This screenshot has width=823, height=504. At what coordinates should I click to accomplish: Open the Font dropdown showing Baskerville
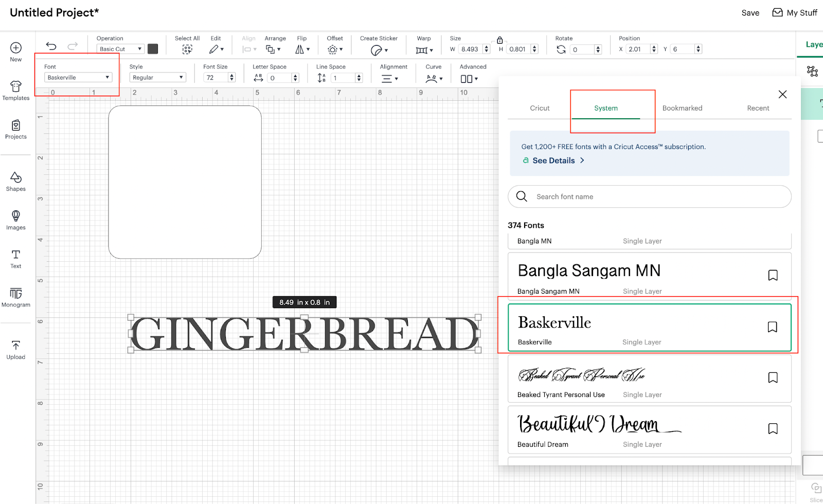pos(78,78)
